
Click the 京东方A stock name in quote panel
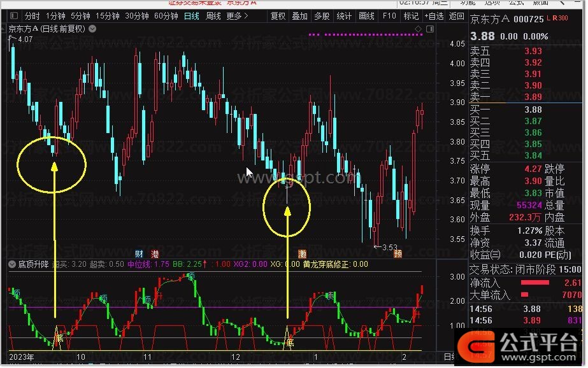tap(490, 19)
